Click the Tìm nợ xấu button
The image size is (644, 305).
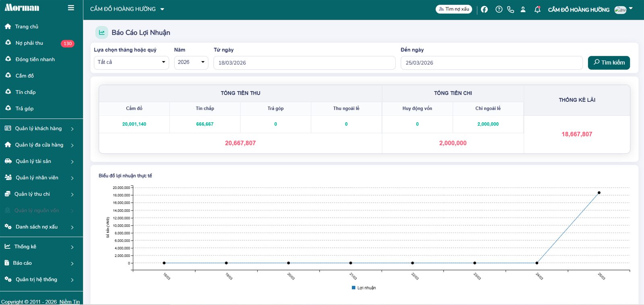tap(454, 9)
